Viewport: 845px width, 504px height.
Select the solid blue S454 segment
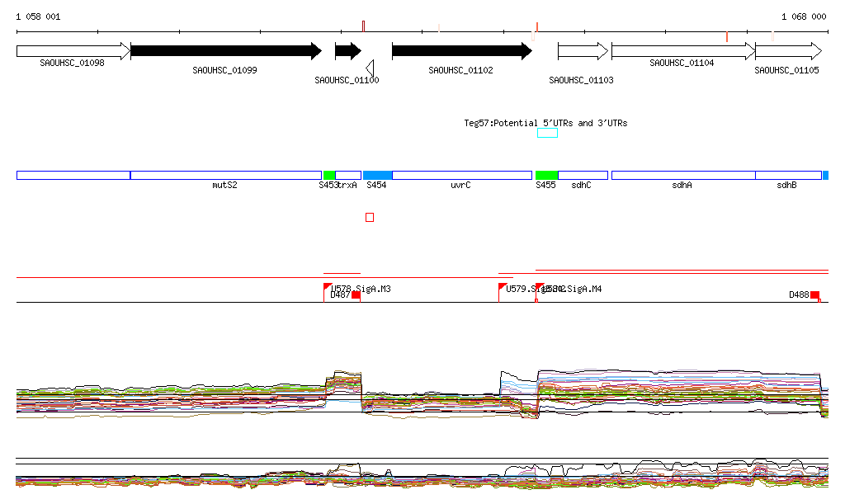[378, 175]
